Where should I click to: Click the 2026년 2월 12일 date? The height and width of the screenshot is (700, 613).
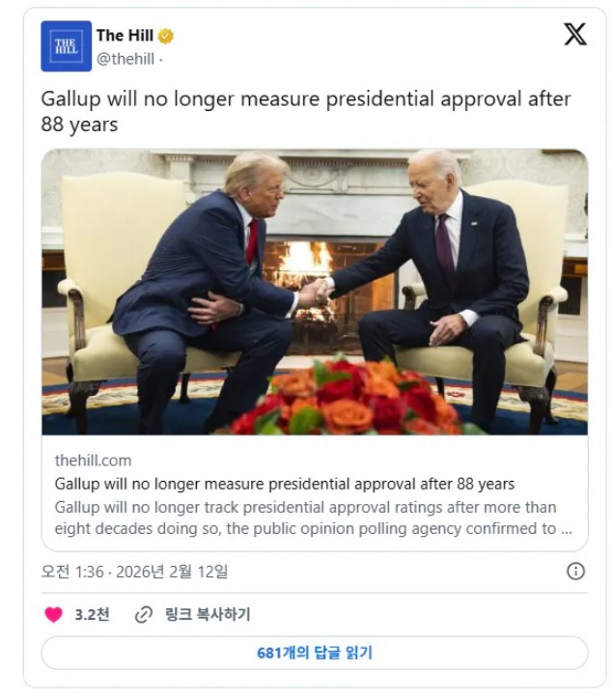(x=172, y=572)
